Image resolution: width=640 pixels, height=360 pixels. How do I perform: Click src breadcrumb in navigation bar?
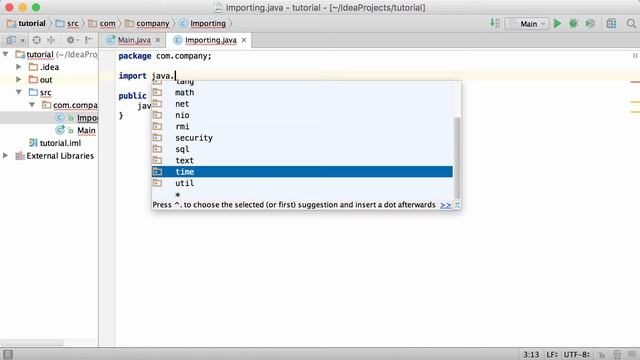coord(67,24)
